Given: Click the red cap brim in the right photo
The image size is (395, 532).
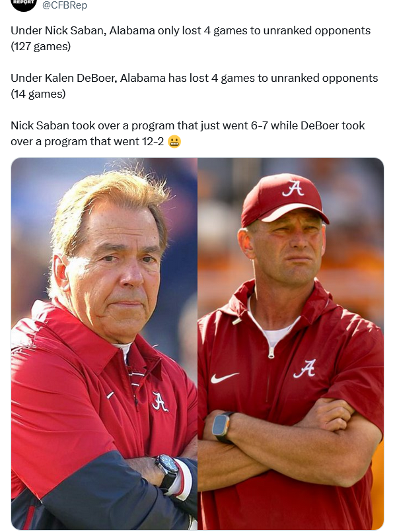Looking at the screenshot, I should click(x=295, y=213).
